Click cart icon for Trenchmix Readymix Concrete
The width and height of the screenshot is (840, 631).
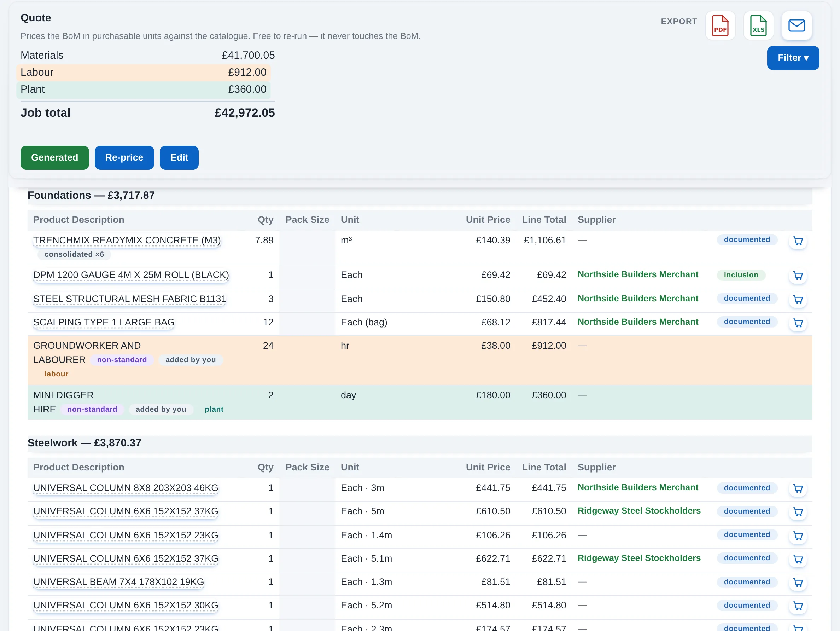tap(798, 241)
